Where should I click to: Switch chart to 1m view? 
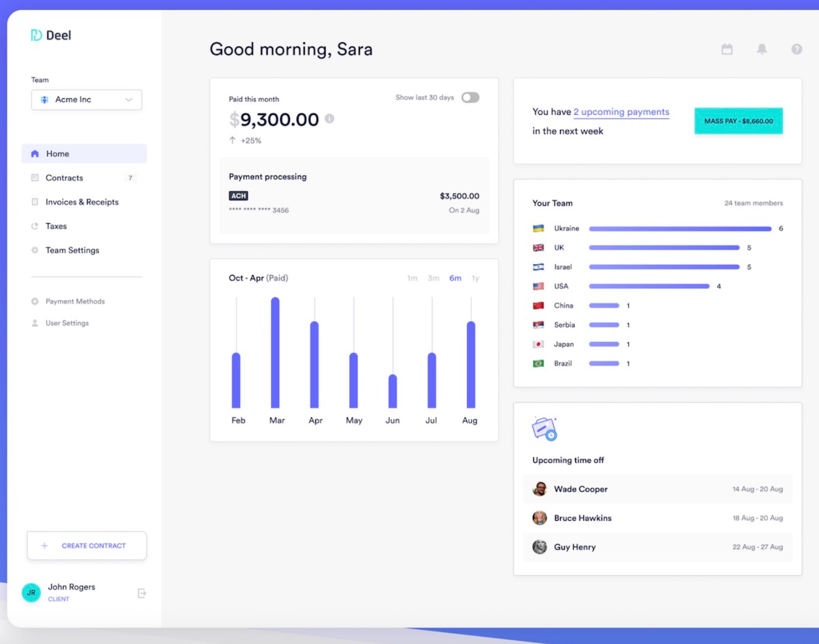pyautogui.click(x=413, y=278)
